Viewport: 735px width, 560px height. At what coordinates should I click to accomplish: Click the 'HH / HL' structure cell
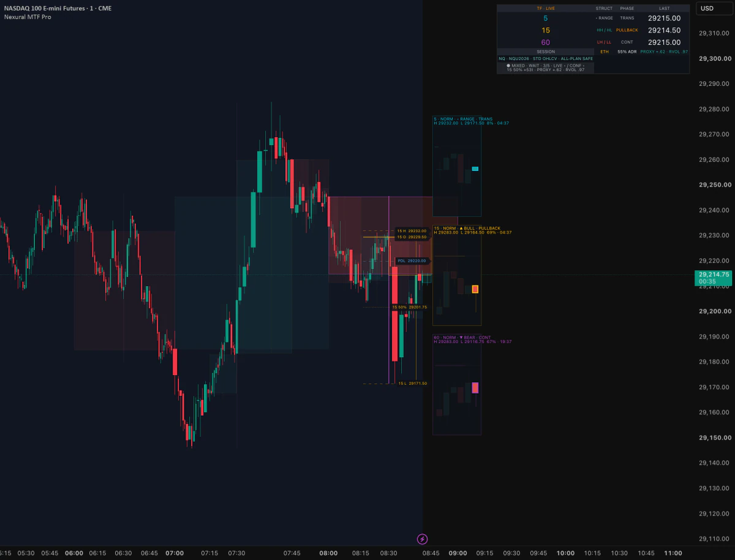click(605, 30)
